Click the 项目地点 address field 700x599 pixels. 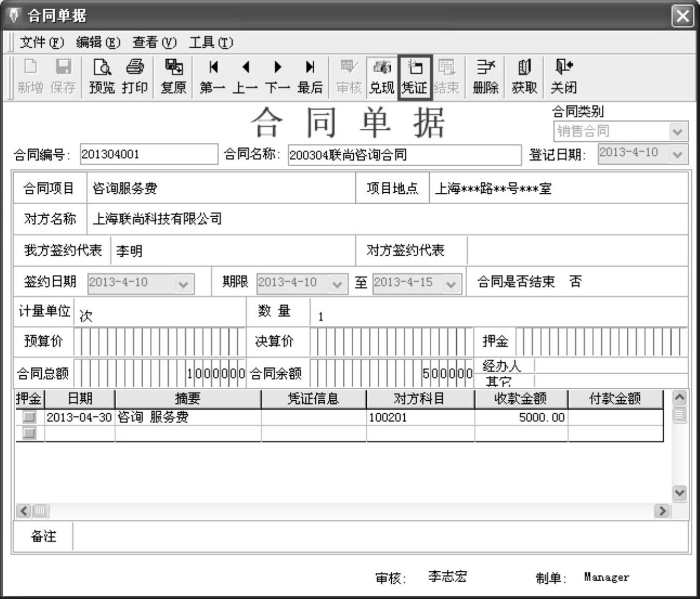[x=558, y=188]
